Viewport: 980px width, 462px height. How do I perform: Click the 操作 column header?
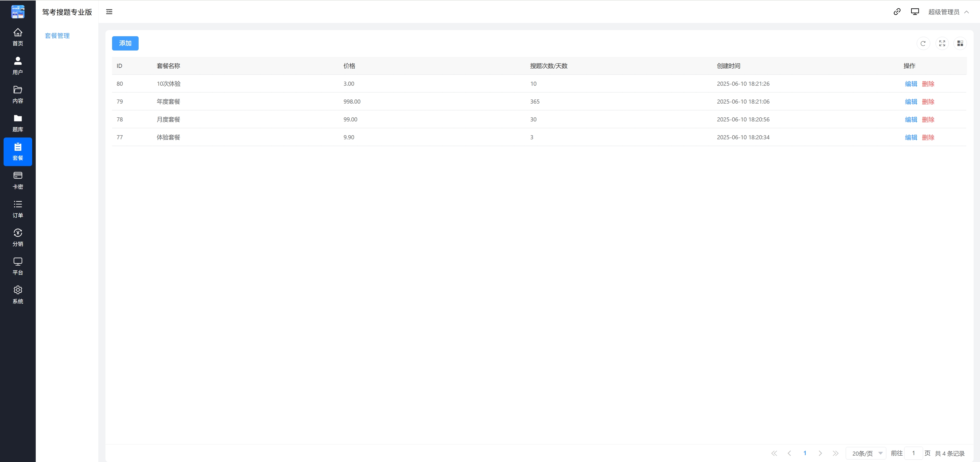coord(909,66)
